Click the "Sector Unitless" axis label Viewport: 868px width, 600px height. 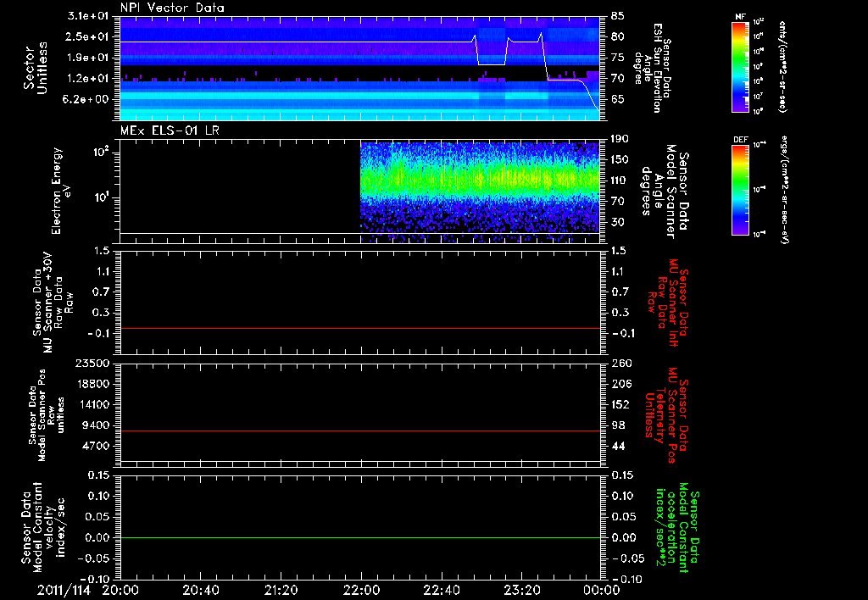click(36, 68)
